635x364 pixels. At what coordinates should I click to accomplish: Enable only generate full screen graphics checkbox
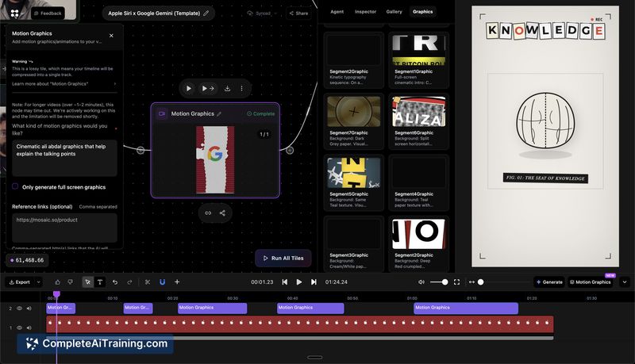[x=15, y=187]
